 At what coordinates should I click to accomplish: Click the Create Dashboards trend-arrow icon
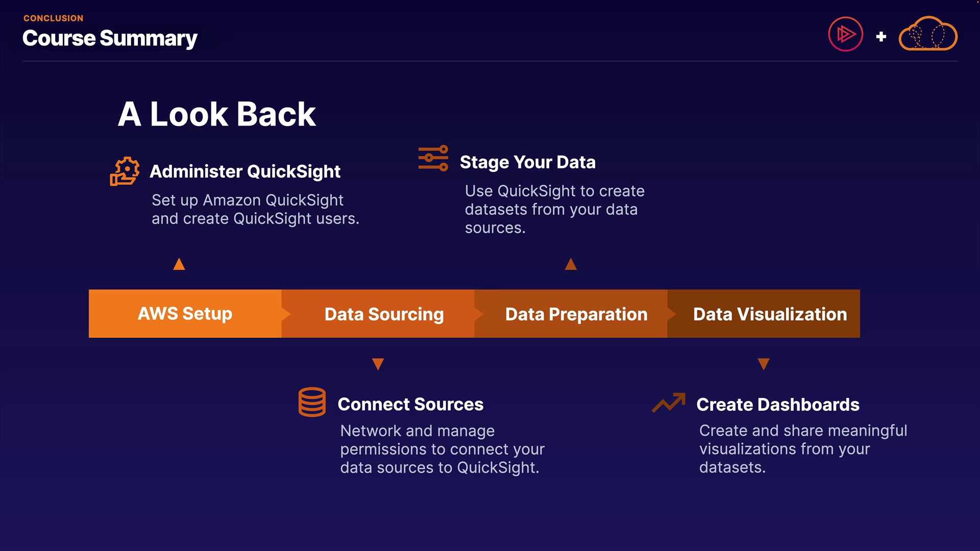669,403
